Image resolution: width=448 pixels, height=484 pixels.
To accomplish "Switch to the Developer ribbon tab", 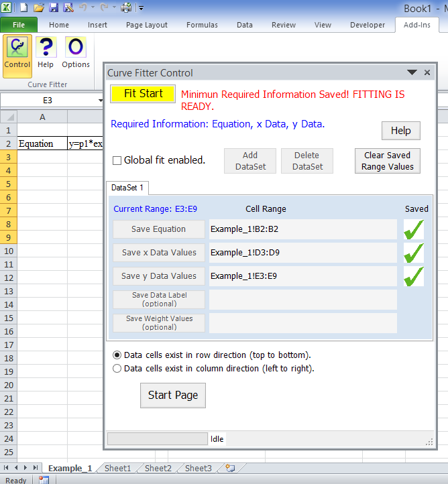I will click(368, 25).
